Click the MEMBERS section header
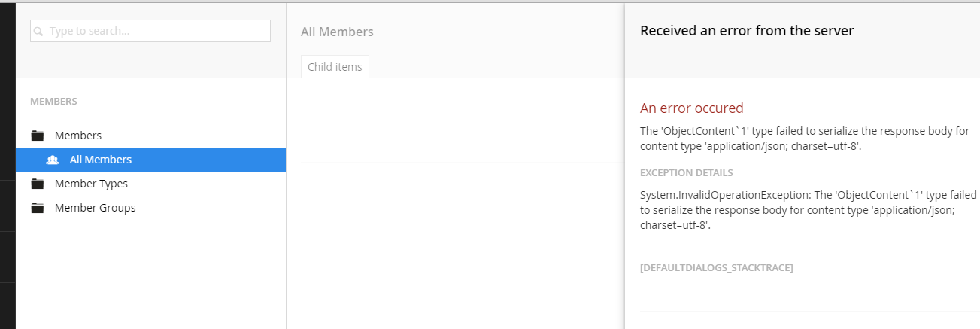Viewport: 980px width, 329px height. tap(53, 101)
